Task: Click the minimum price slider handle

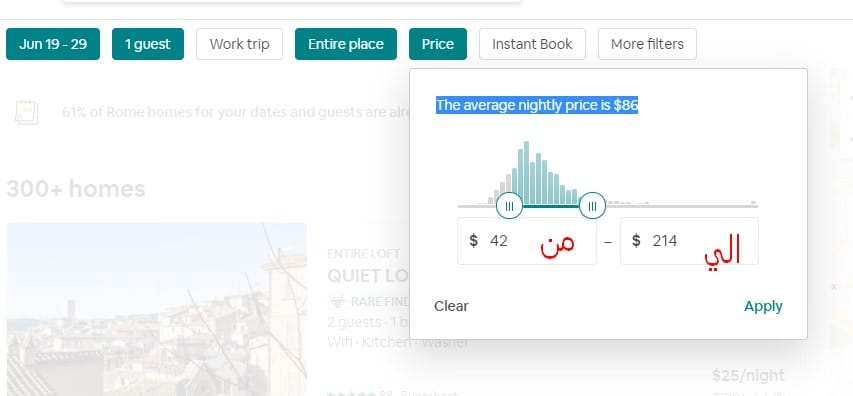Action: point(509,206)
